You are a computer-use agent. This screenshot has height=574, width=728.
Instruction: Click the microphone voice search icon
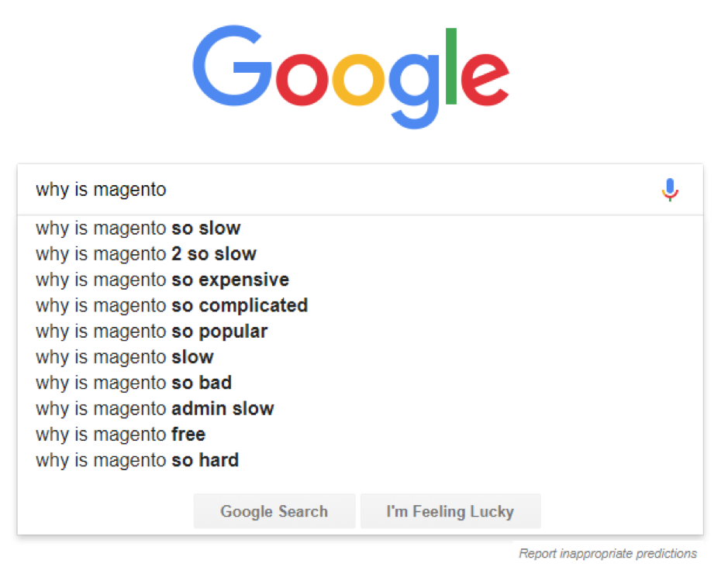[671, 189]
